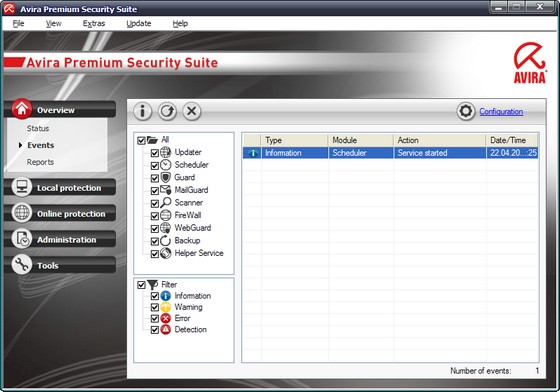The width and height of the screenshot is (560, 392).
Task: Toggle the Backup checkbox
Action: point(155,241)
